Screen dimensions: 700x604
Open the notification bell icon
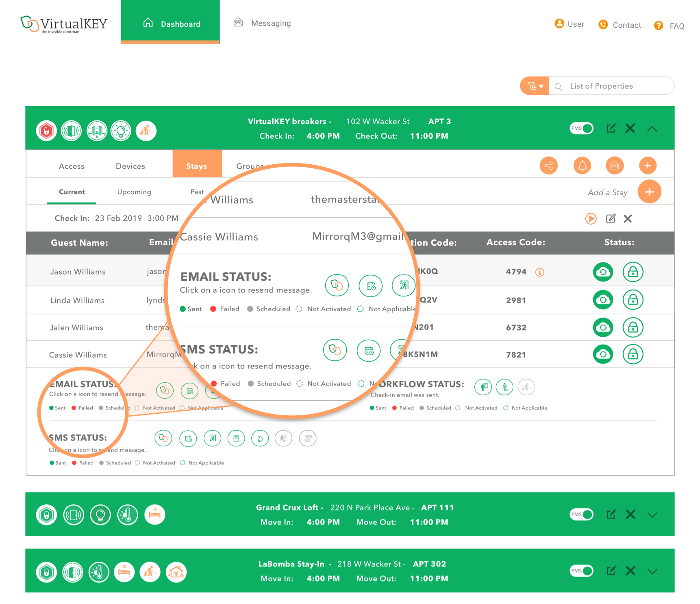click(582, 166)
